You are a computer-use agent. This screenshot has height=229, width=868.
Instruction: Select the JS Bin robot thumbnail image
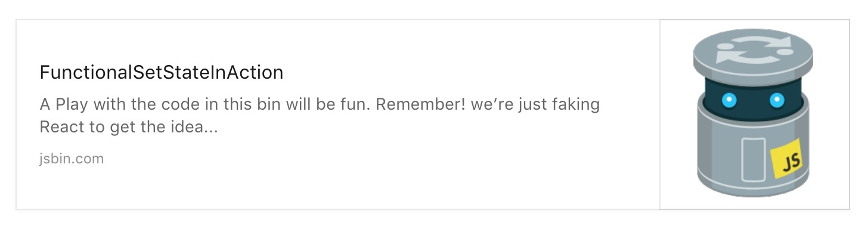click(x=754, y=114)
